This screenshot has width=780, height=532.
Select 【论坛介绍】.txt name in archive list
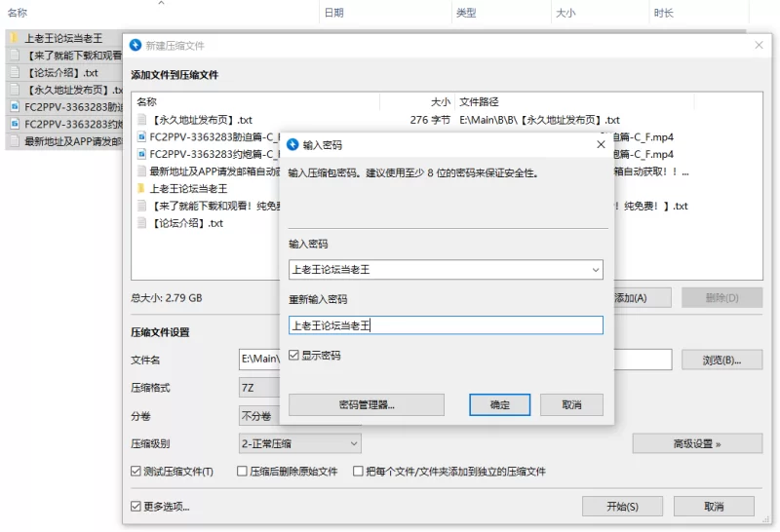(186, 223)
